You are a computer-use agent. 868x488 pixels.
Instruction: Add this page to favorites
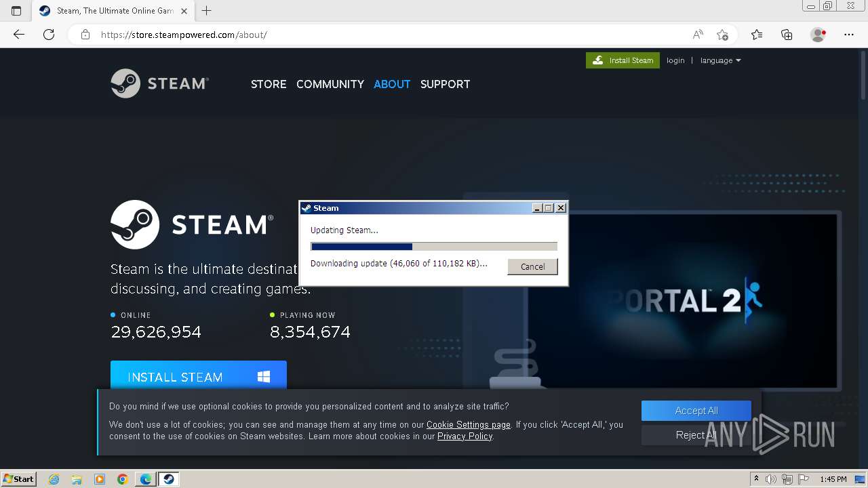click(x=723, y=35)
